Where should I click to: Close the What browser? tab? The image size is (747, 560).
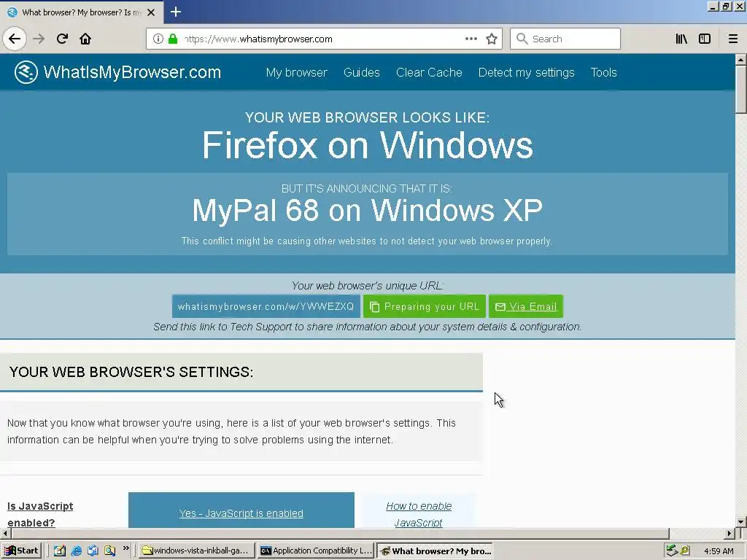[x=151, y=12]
